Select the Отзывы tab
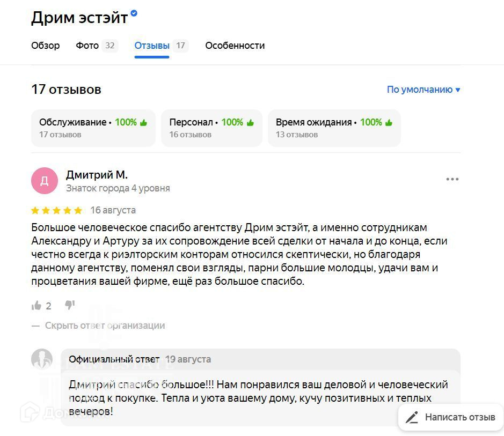504x436 pixels. [152, 46]
